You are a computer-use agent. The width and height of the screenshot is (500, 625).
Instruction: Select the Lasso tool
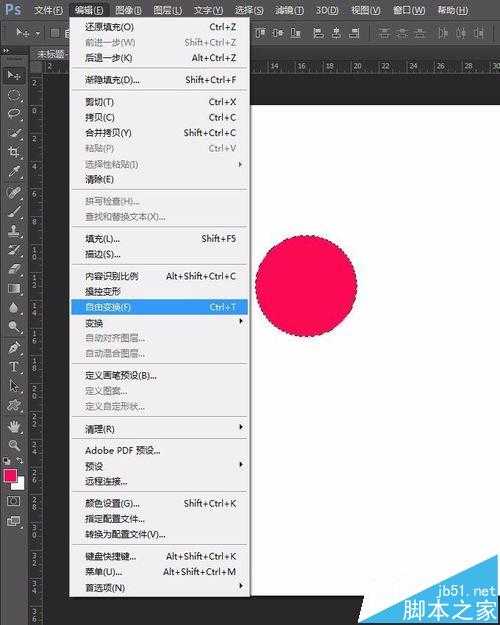14,114
